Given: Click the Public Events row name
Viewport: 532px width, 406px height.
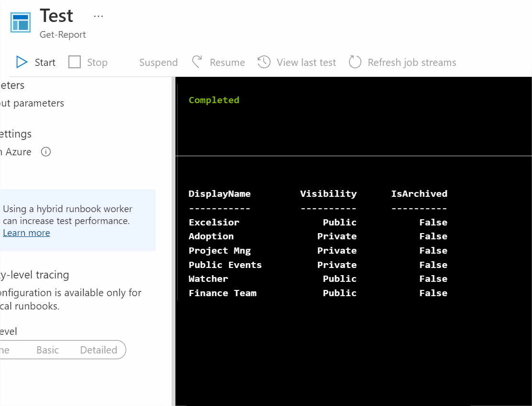Looking at the screenshot, I should pyautogui.click(x=225, y=265).
